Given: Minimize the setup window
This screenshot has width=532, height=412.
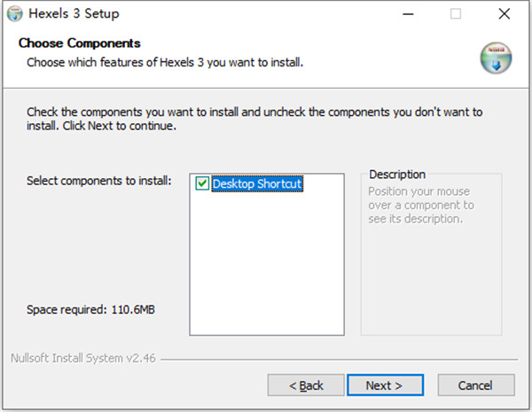Looking at the screenshot, I should (x=407, y=14).
